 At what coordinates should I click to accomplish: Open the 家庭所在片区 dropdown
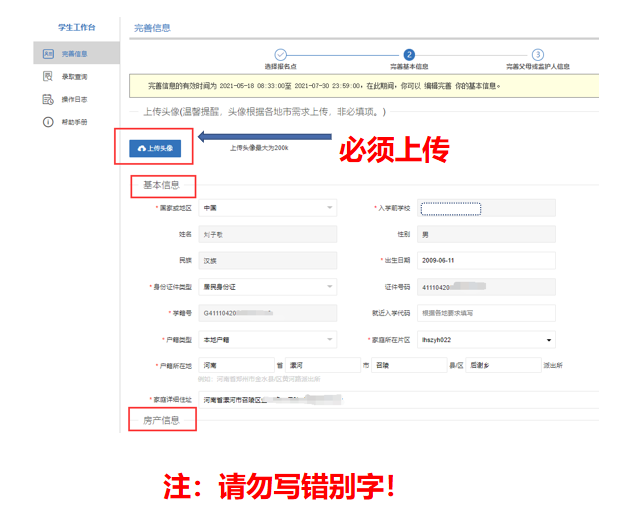tap(486, 340)
